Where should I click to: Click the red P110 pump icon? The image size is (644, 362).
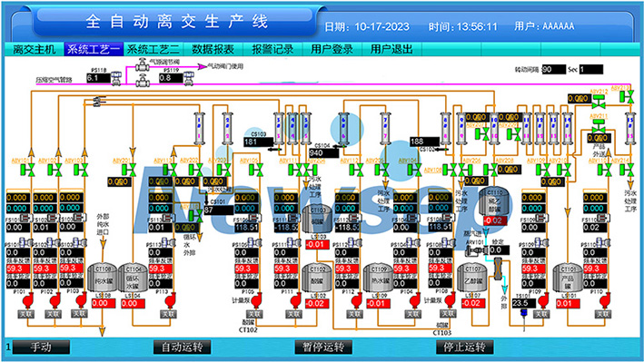tap(604, 300)
